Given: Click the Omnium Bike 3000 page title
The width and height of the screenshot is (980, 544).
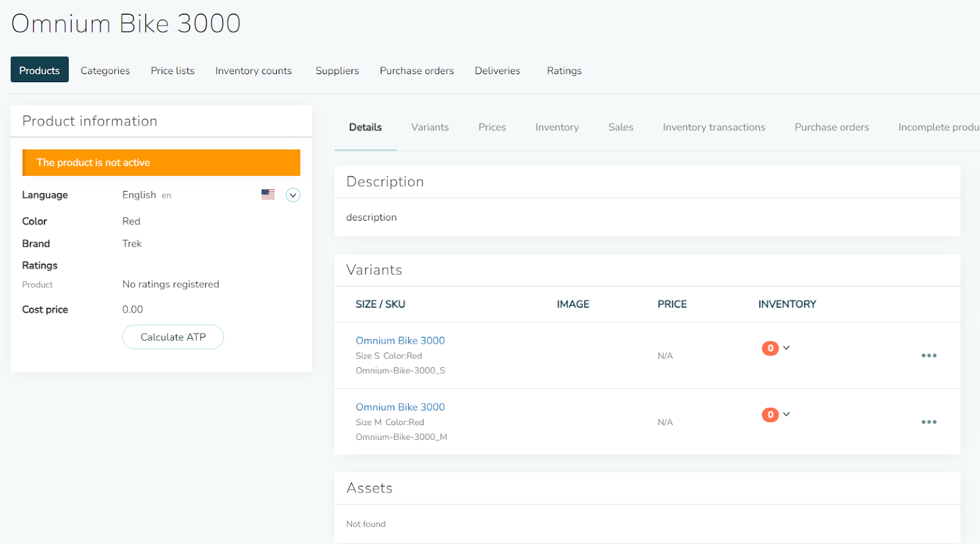Looking at the screenshot, I should [x=126, y=23].
